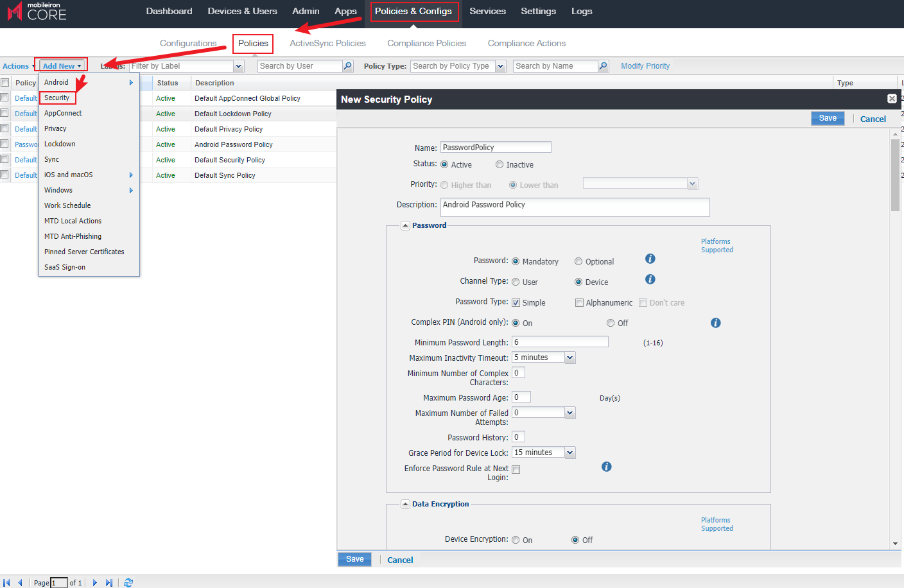Click info icon for Enforce Password Rule
This screenshot has height=588, width=904.
tap(606, 467)
